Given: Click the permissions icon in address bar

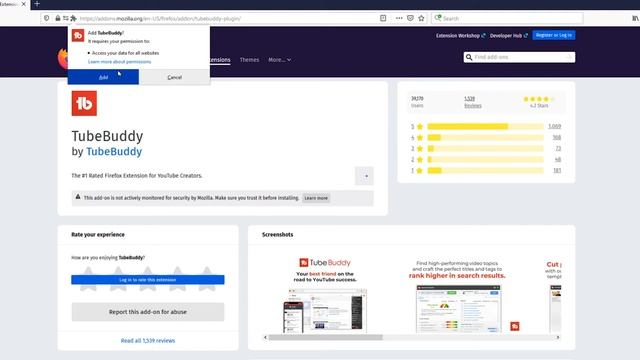Looking at the screenshot, I should (66, 18).
